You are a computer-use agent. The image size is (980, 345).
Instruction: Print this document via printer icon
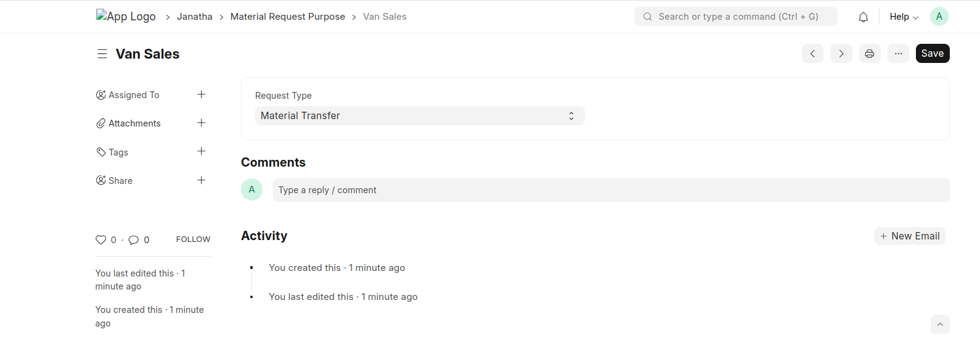[x=869, y=54]
